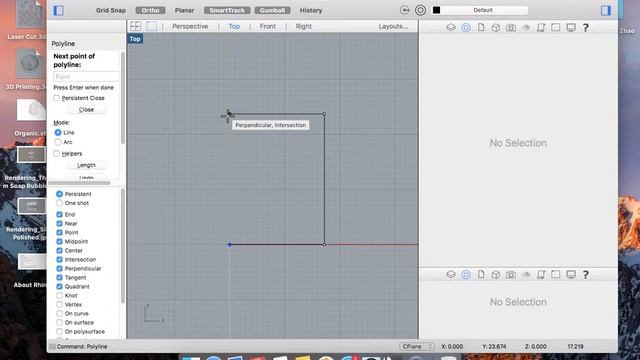Enable the Vertex object snap
Screen dimensions: 640x360
60,304
